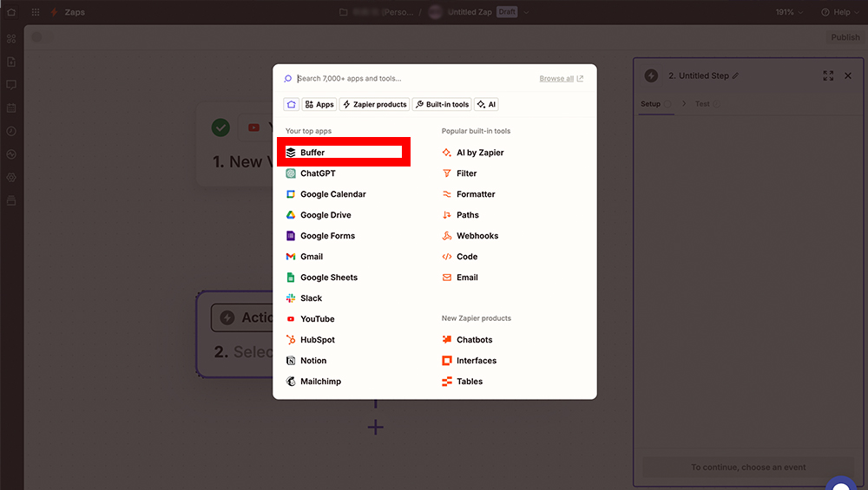Click the Home filter icon tab
This screenshot has height=490, width=868.
click(291, 104)
